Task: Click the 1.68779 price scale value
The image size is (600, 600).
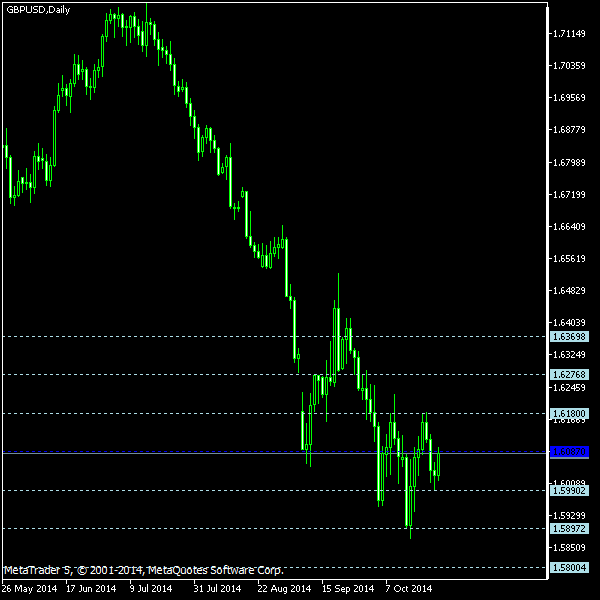Action: coord(569,130)
